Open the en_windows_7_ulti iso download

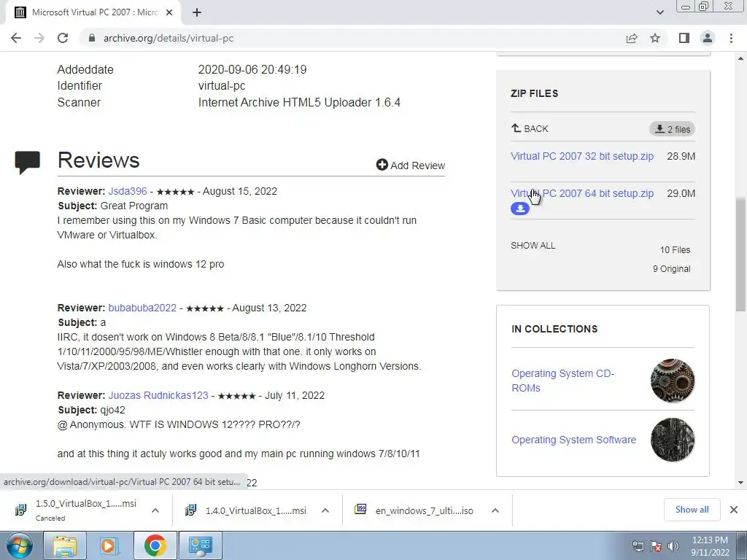tap(414, 510)
